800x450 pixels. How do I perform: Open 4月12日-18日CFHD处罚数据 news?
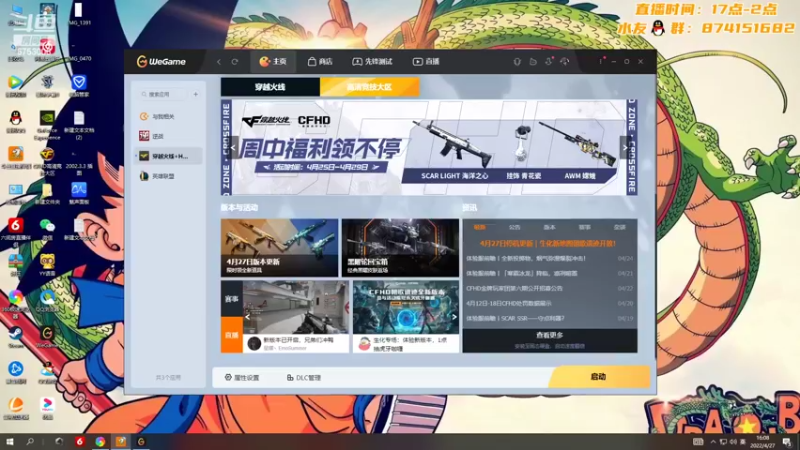point(549,303)
